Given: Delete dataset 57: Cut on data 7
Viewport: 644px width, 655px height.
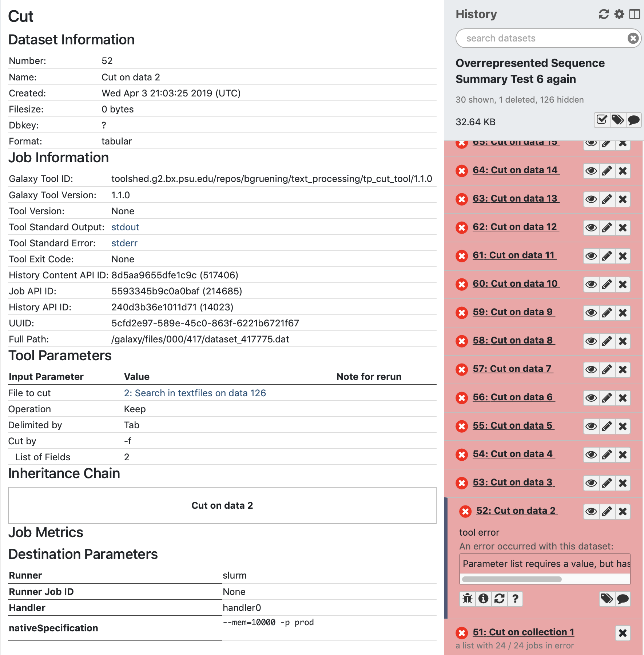Looking at the screenshot, I should (x=623, y=369).
